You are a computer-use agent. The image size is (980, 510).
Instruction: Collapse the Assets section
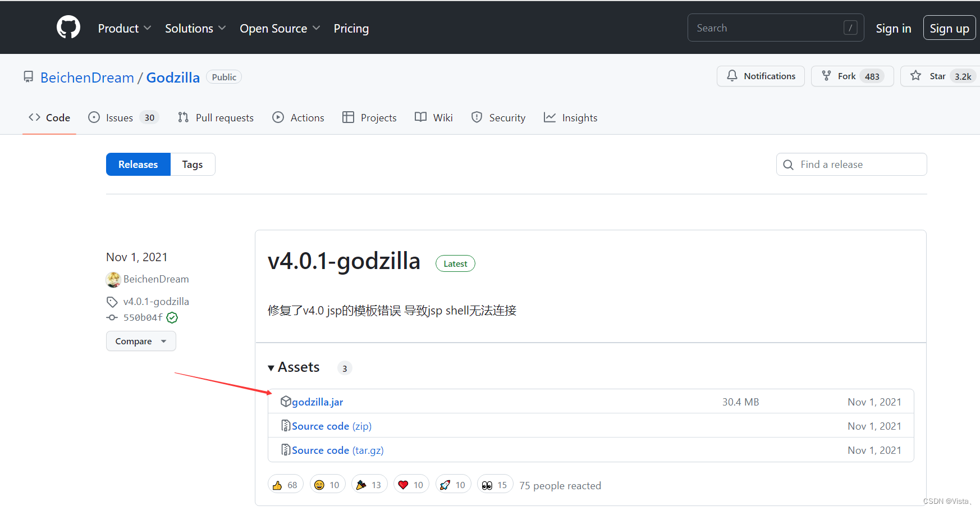[x=294, y=367]
